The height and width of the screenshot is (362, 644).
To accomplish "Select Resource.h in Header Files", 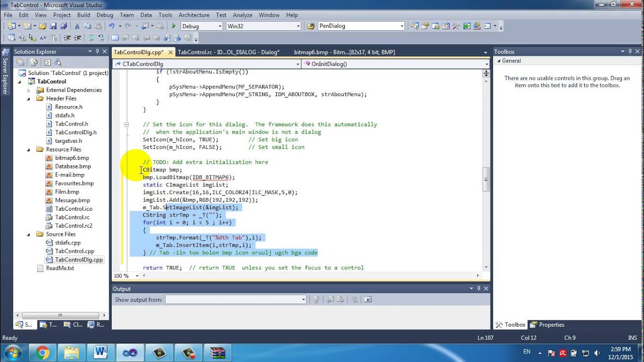I will tap(68, 107).
